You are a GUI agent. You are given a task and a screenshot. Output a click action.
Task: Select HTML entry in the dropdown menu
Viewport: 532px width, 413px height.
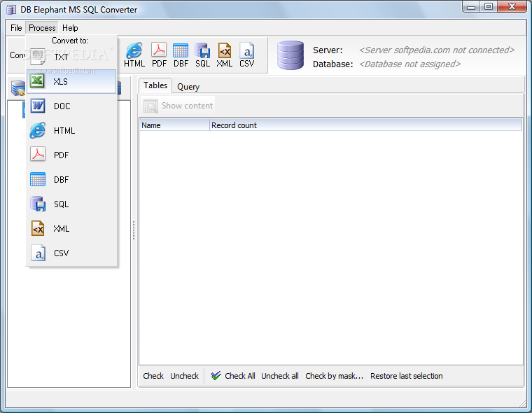71,131
